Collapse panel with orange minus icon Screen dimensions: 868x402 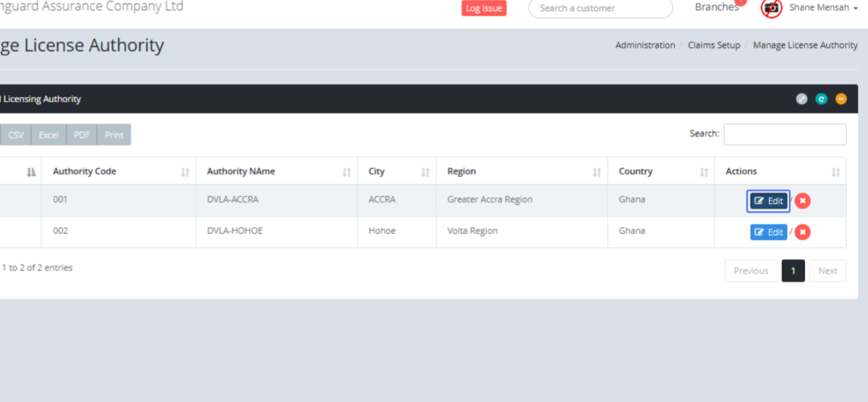(841, 99)
